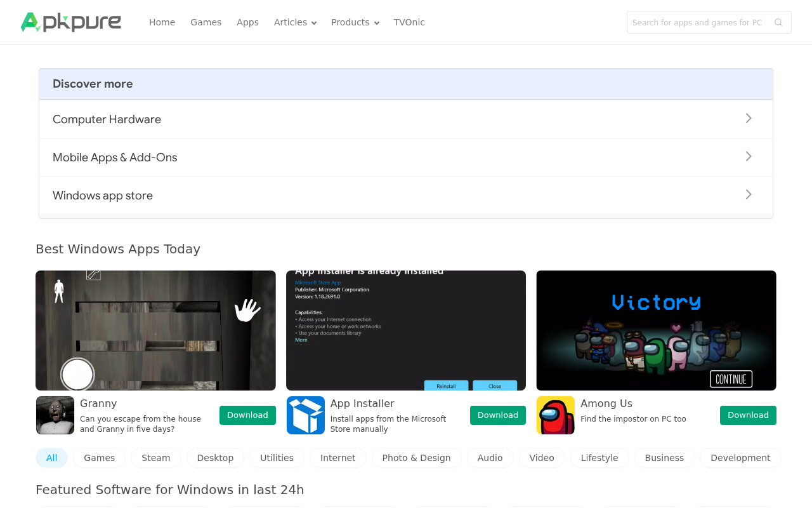Select the All category filter
Screen dimensions: 812x508
coord(51,458)
